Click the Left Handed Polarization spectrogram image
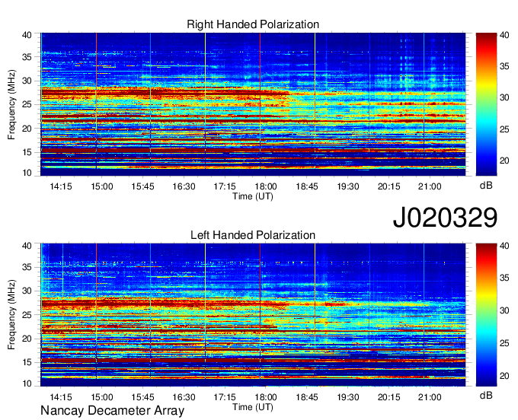Screen dimensions: 518x420 click(253, 315)
